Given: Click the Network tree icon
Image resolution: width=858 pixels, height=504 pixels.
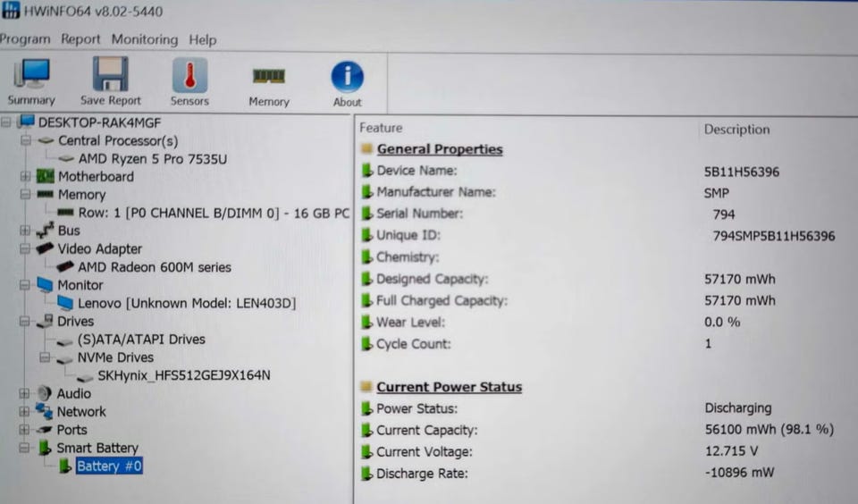Looking at the screenshot, I should click(44, 411).
